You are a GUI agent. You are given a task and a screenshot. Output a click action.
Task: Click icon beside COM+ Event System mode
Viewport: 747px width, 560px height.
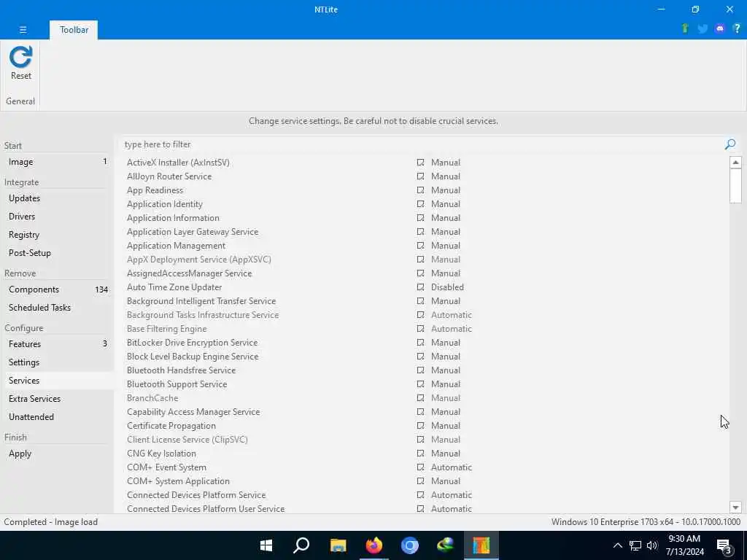(x=420, y=467)
